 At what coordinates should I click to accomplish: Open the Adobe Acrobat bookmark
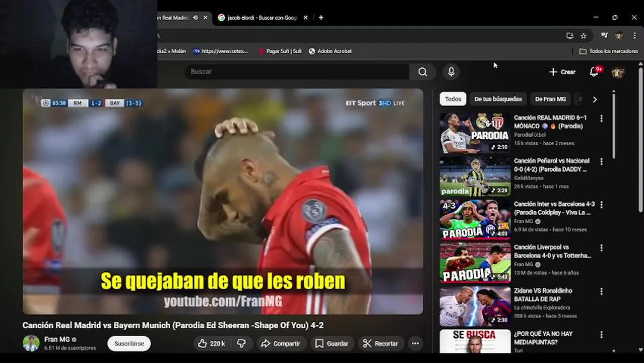(x=330, y=51)
